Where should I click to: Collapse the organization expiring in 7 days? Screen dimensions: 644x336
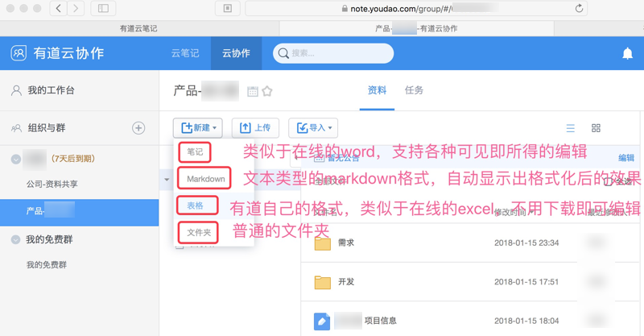point(16,160)
